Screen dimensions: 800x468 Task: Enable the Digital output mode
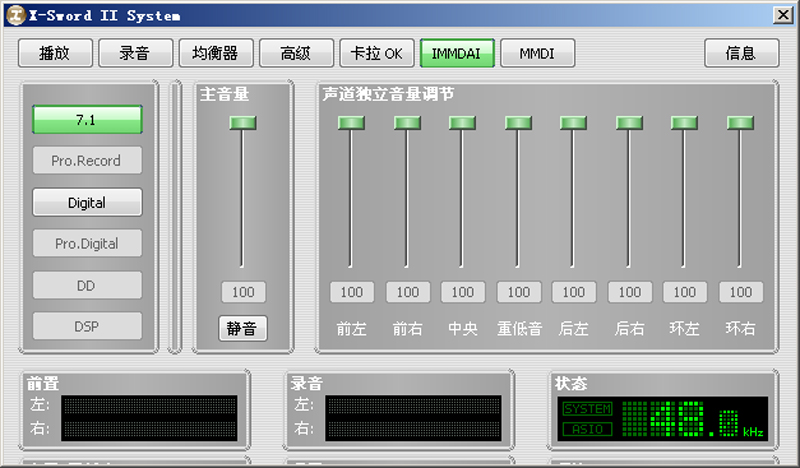pyautogui.click(x=87, y=202)
